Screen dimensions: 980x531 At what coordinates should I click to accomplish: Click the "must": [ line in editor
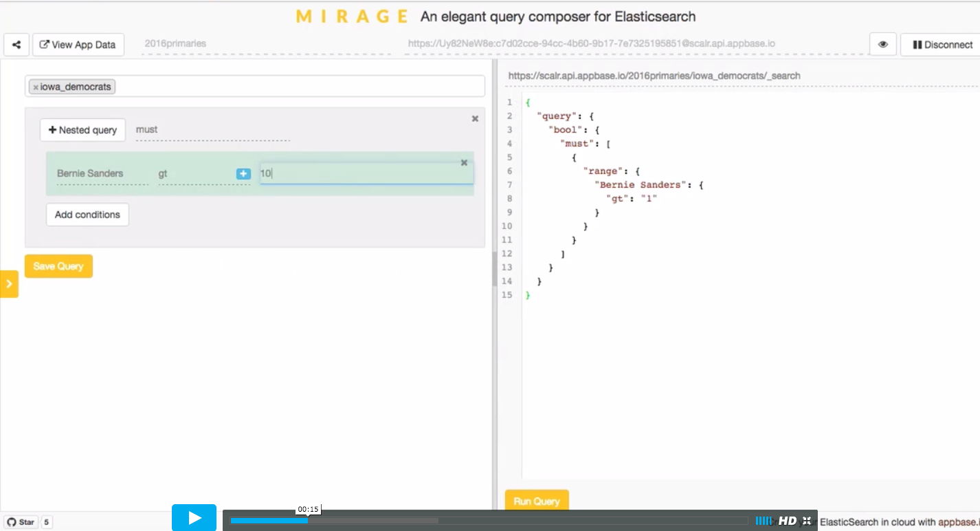click(586, 144)
